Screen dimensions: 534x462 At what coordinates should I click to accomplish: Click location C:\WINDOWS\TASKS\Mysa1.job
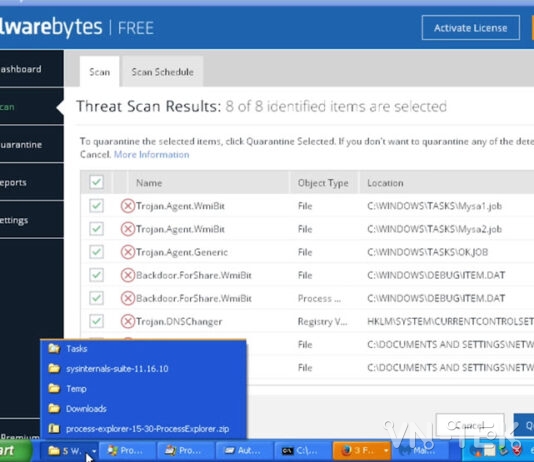434,206
